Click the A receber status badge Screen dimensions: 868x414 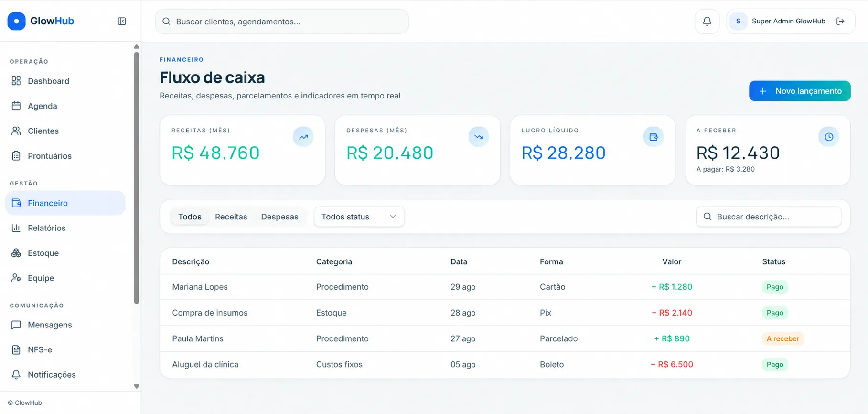pyautogui.click(x=782, y=338)
